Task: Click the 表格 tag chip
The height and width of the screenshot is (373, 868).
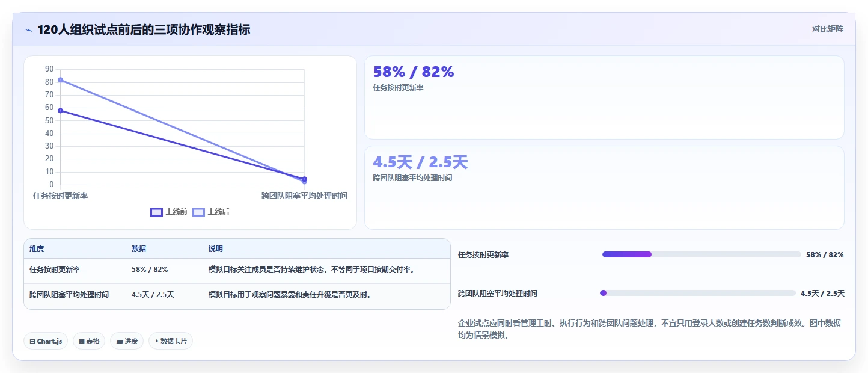Action: [89, 341]
